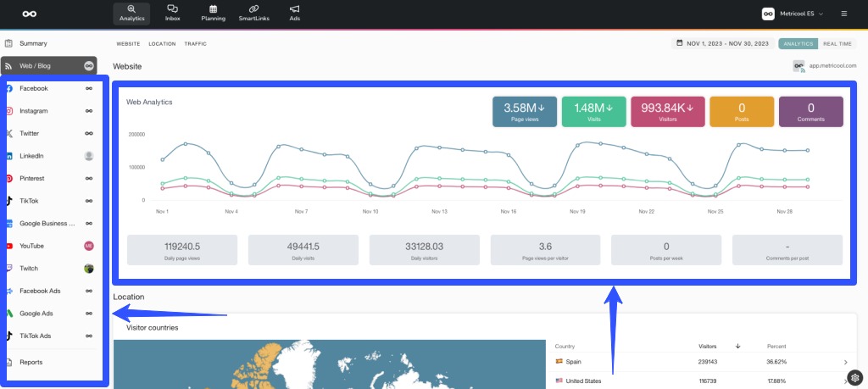Toggle the Page views series card
Screen dimensions: 868x389
pos(525,111)
